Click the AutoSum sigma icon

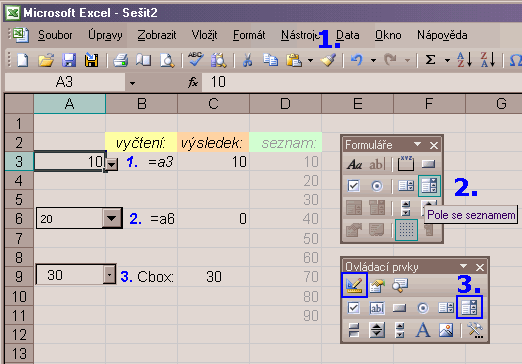(430, 60)
